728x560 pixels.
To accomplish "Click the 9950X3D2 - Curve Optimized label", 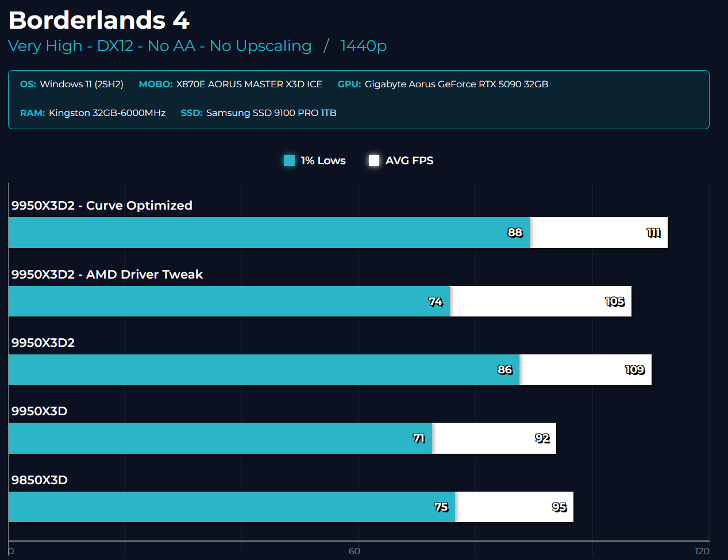I will pos(102,206).
